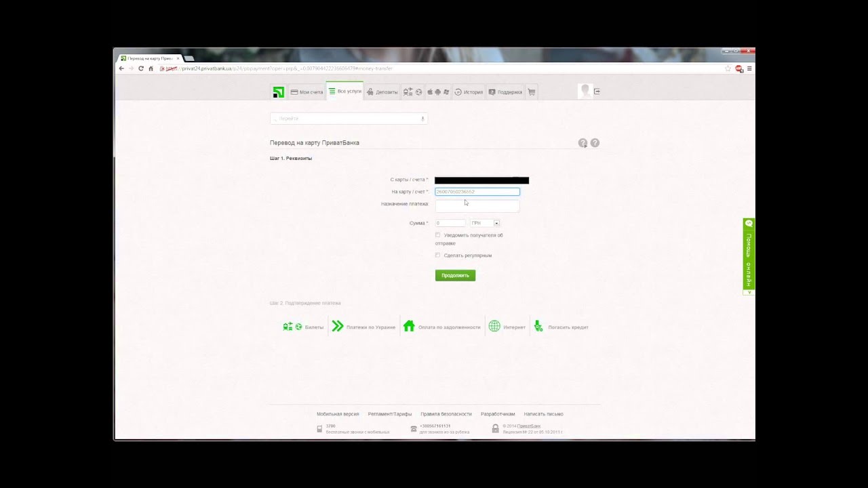The width and height of the screenshot is (868, 488).
Task: Open the mobile apps (Apple/Android/Windows) item
Action: coord(437,92)
